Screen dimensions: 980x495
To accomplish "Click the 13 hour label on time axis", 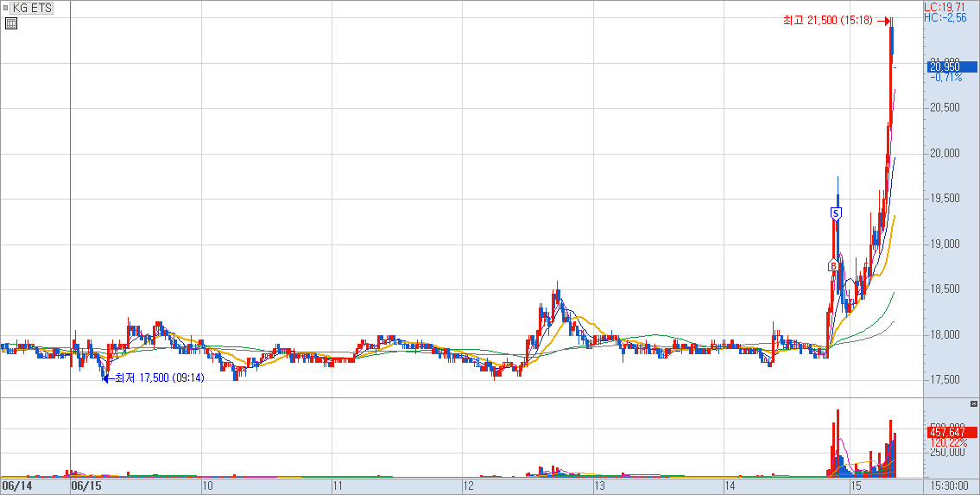I will (x=600, y=485).
